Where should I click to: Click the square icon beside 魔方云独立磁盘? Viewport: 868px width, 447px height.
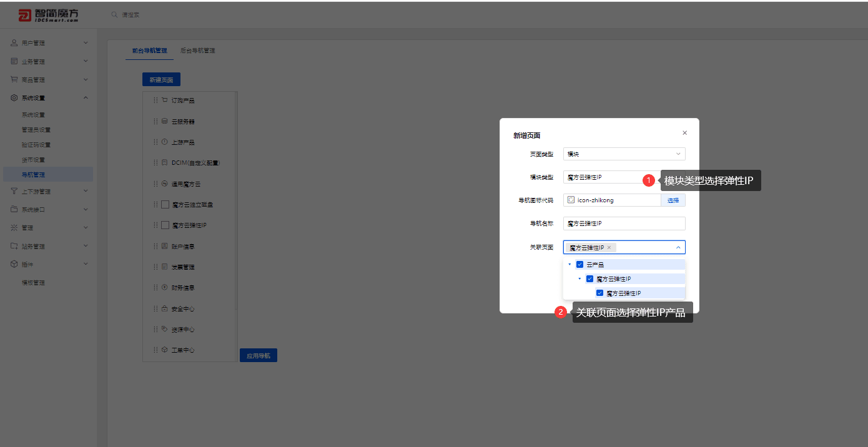(x=165, y=204)
